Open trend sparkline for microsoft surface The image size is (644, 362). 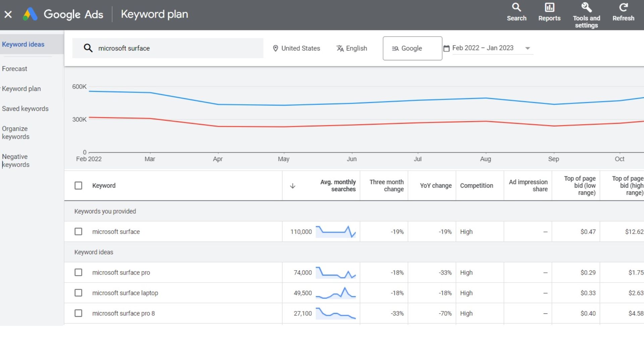point(336,232)
